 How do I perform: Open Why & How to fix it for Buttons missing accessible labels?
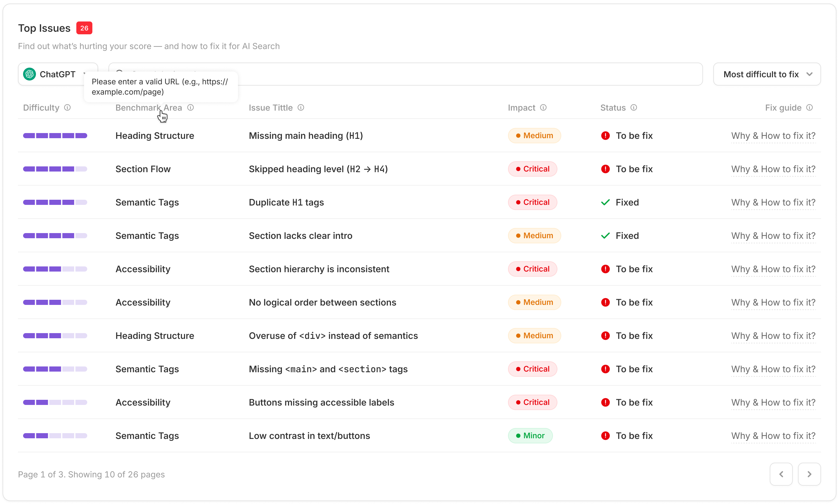[x=773, y=402]
